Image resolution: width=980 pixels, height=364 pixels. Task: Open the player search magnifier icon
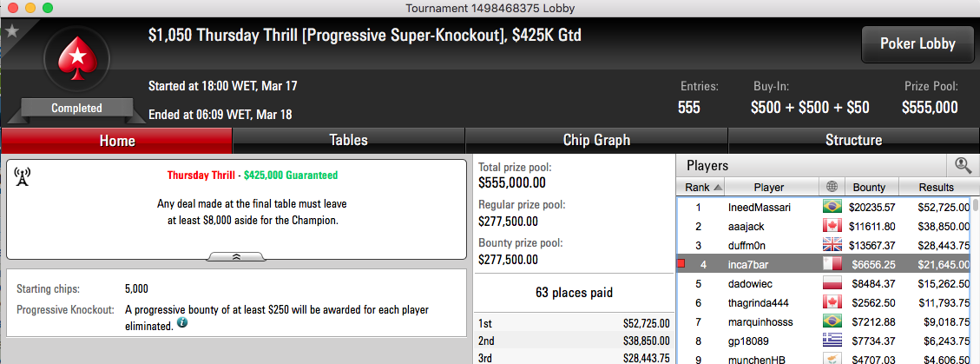(x=963, y=166)
